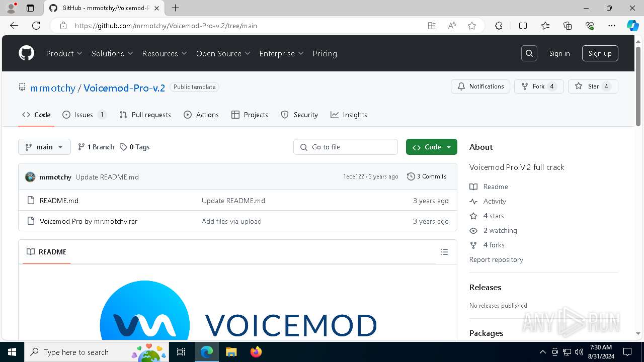Open the green Code dropdown
The width and height of the screenshot is (644, 362).
click(x=432, y=147)
